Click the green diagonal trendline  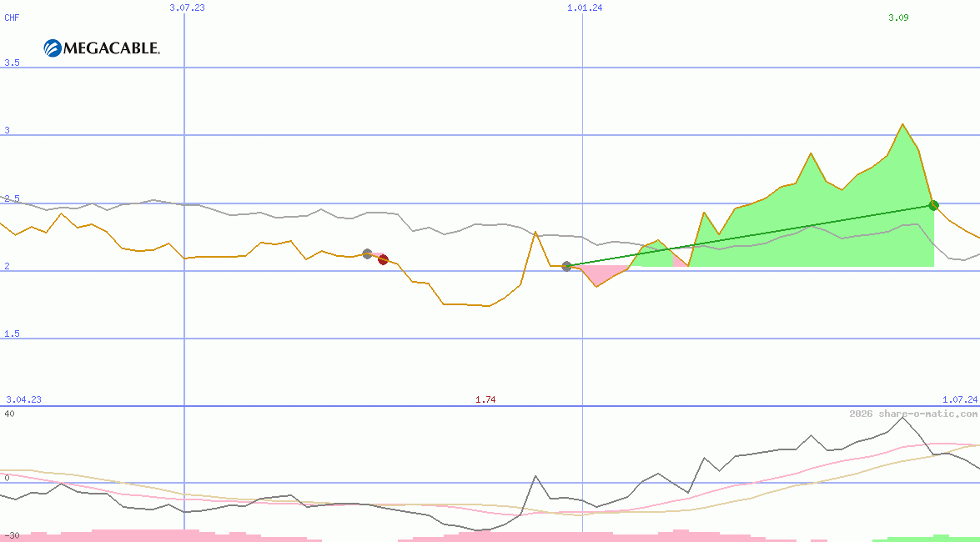[x=751, y=235]
